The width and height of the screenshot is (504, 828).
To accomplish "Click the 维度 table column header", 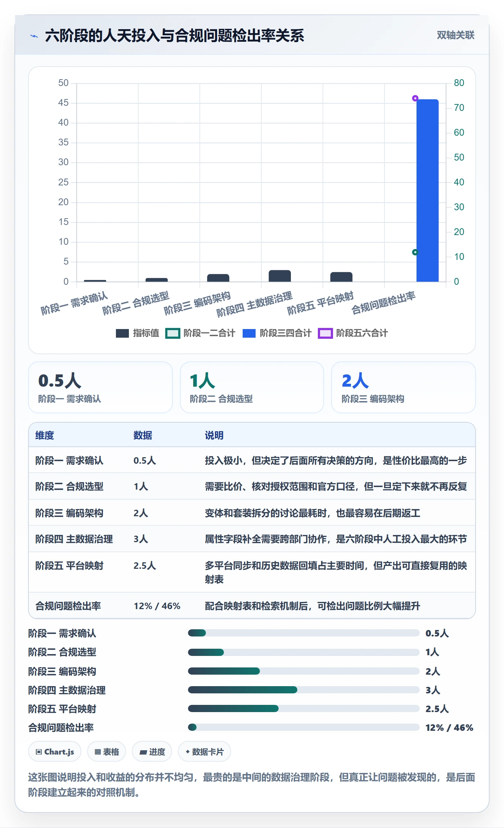I will 45,435.
